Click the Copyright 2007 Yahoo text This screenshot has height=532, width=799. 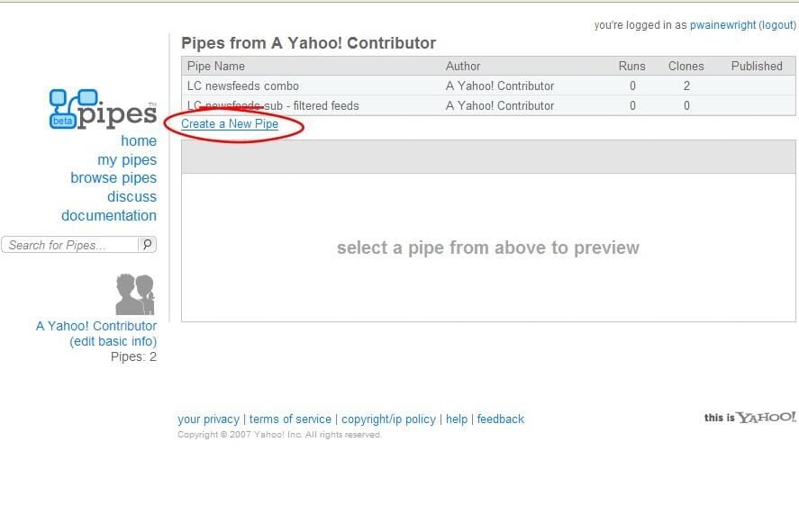pyautogui.click(x=279, y=435)
